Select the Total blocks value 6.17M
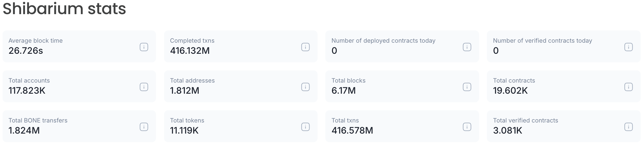The width and height of the screenshot is (644, 143). 343,91
